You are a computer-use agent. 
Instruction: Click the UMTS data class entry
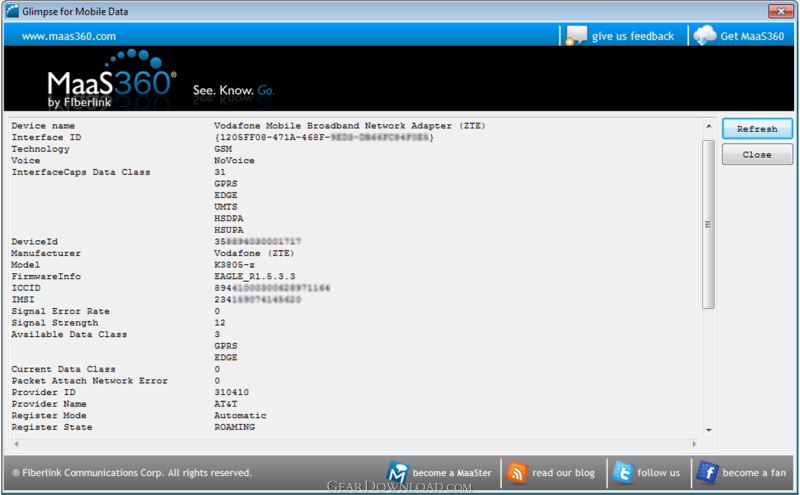226,207
